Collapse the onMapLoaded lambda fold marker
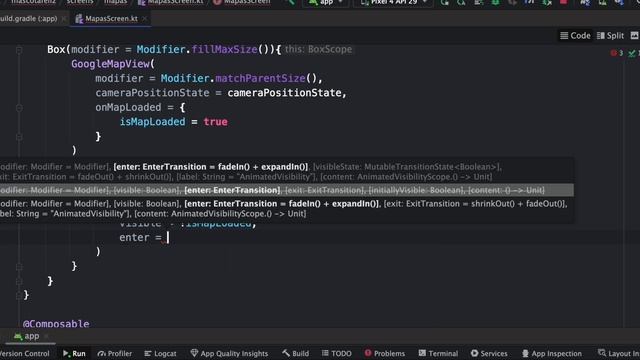This screenshot has width=640, height=360. (19, 108)
